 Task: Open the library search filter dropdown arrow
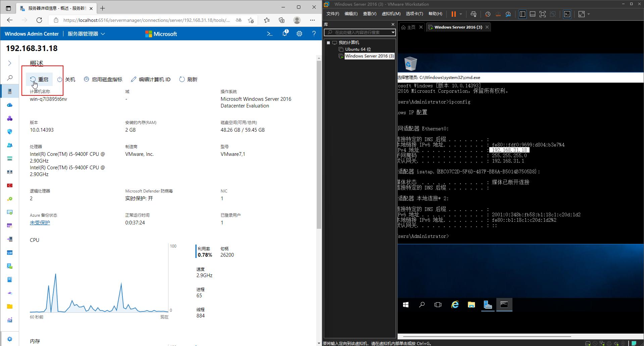(393, 32)
